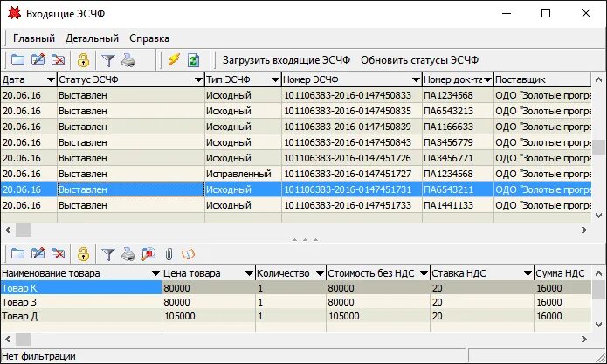This screenshot has height=364, width=607.
Task: Click down arrow of lower table vertical scrollbar
Action: 599,325
